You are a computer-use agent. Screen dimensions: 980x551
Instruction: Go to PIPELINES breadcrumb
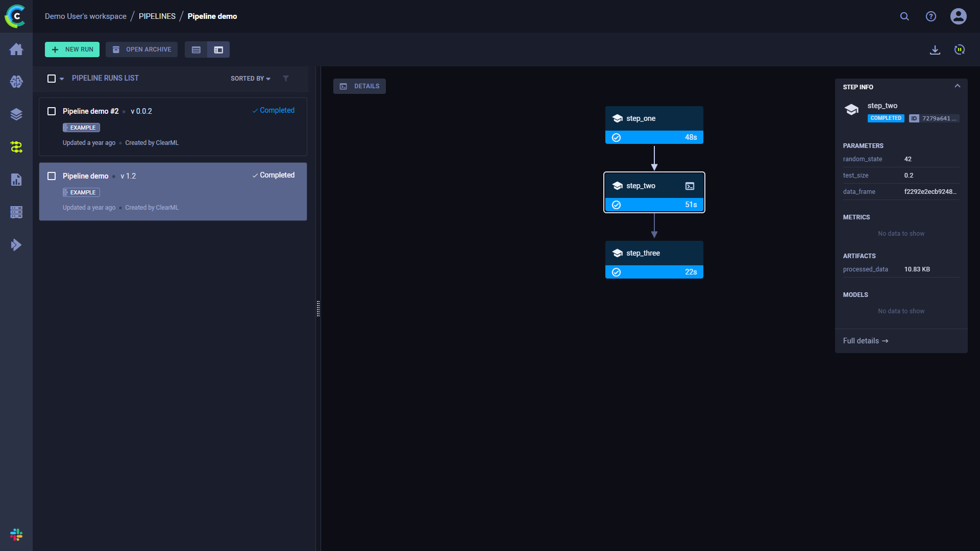coord(157,16)
